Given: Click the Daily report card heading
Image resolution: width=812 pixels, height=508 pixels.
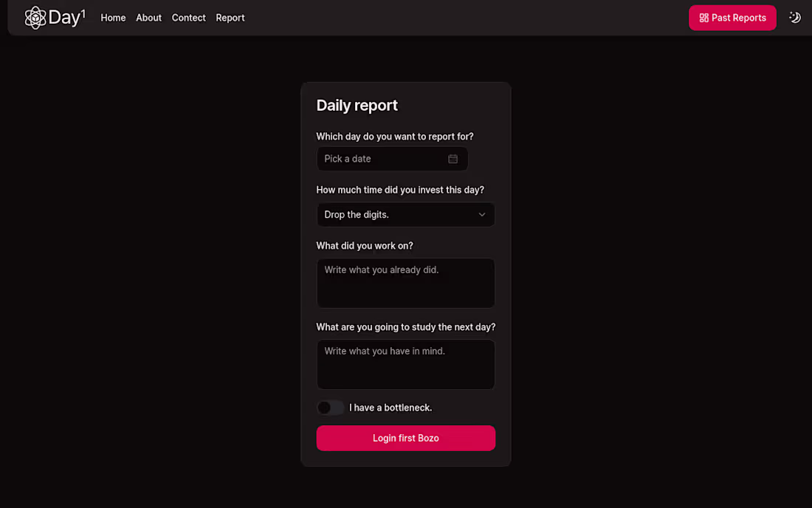Looking at the screenshot, I should (357, 105).
